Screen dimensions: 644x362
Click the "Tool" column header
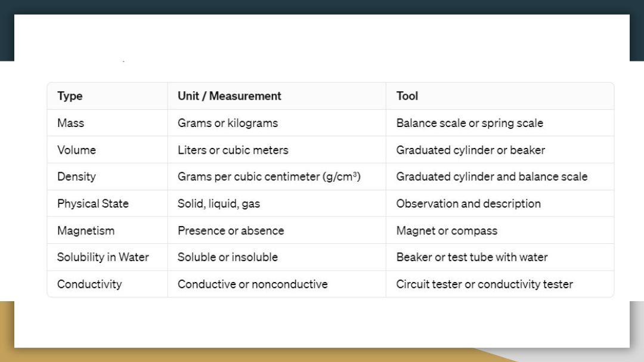[407, 96]
